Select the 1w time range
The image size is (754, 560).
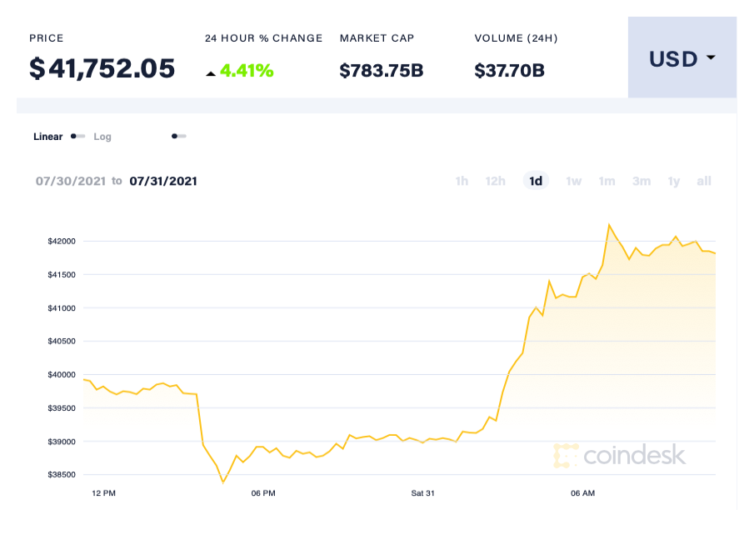[x=573, y=181]
